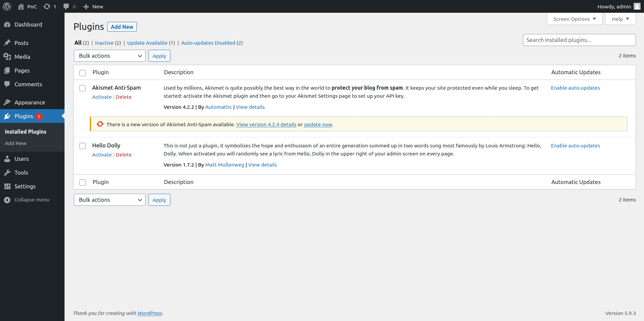Open the bottom Bulk actions dropdown
The height and width of the screenshot is (321, 644).
coord(110,200)
